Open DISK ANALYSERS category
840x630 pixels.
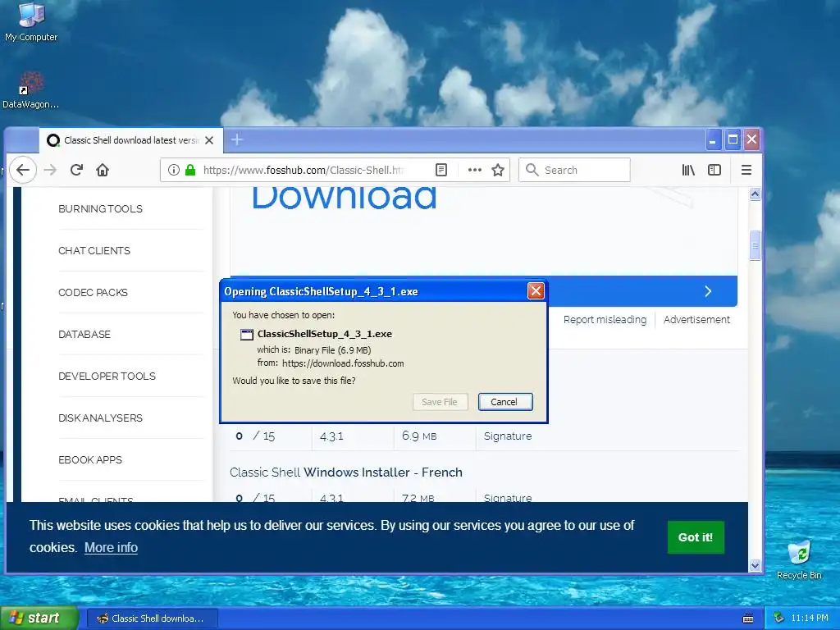100,418
